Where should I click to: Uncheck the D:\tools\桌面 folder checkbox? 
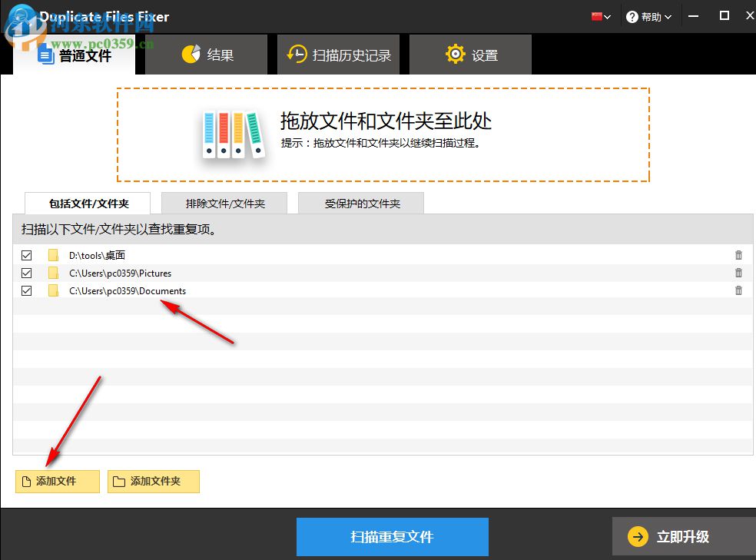26,254
